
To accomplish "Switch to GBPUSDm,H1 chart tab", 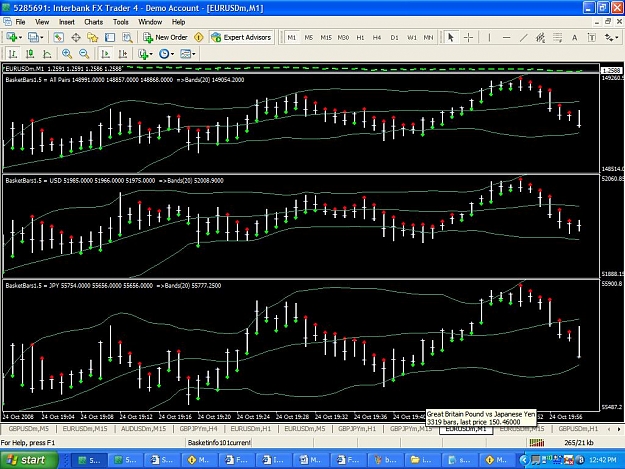I will pyautogui.click(x=578, y=429).
